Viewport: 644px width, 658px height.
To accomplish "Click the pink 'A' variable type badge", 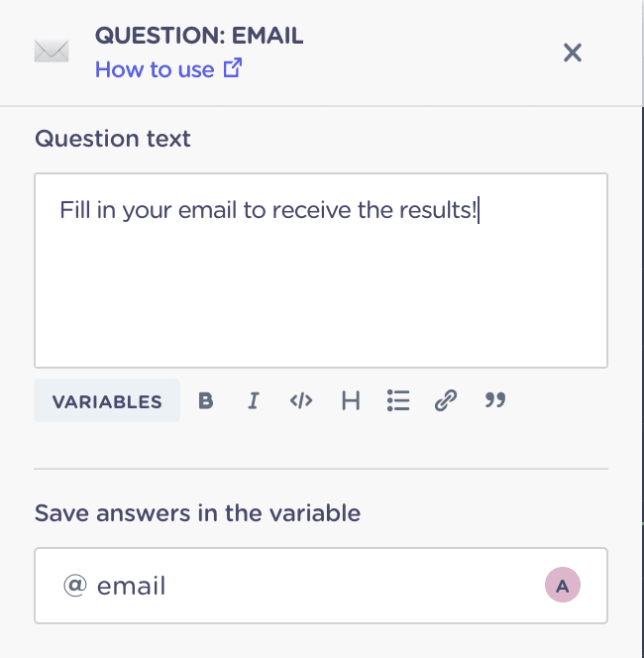I will [563, 586].
